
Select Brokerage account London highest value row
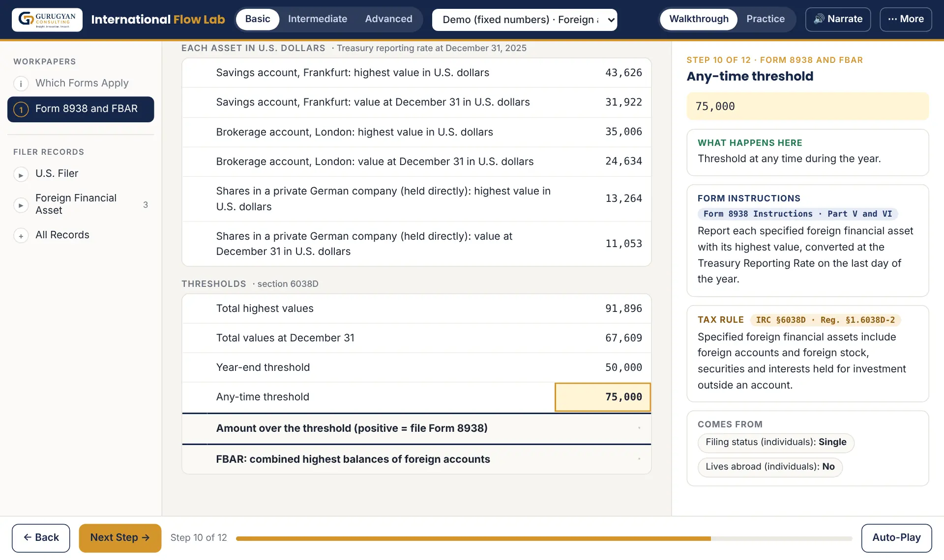[416, 132]
